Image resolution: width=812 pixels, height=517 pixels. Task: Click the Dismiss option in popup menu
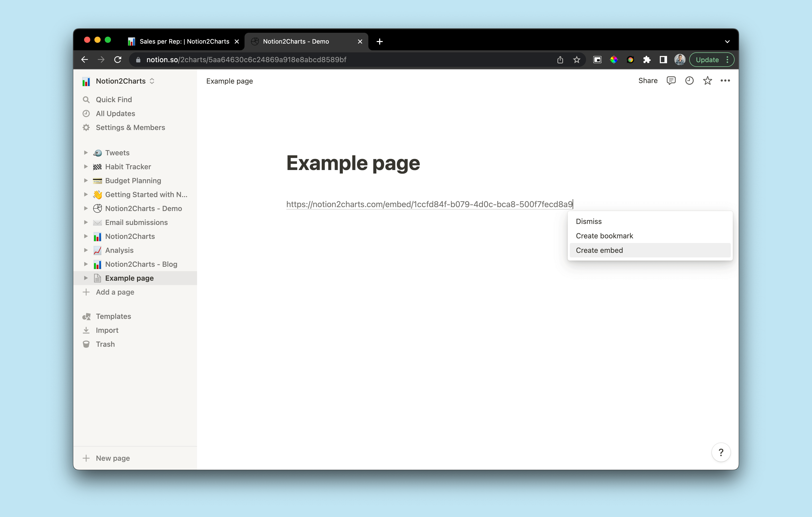[588, 221]
